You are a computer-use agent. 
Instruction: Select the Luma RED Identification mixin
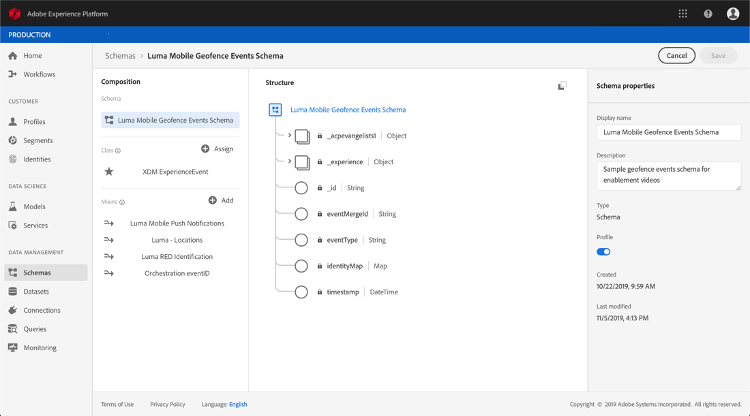point(177,257)
